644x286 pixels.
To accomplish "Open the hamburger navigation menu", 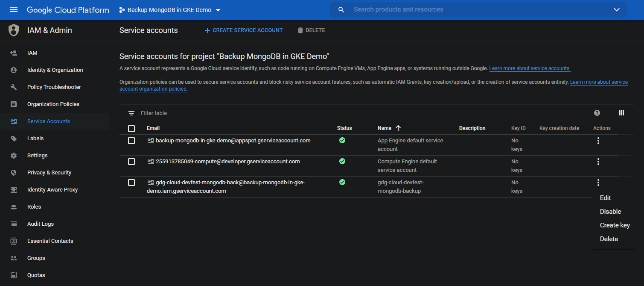I will point(14,9).
